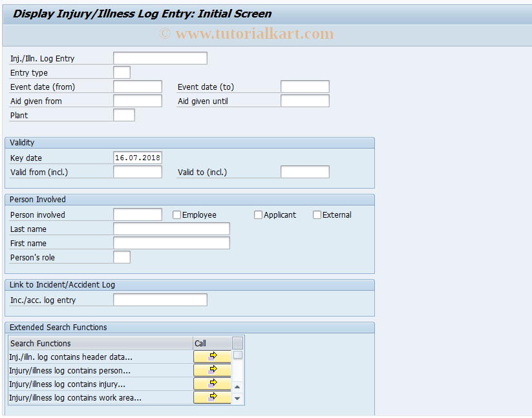Enable the External checkbox

pos(317,214)
